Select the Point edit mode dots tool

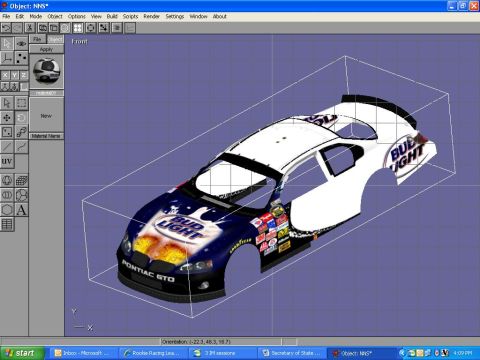pos(21,58)
